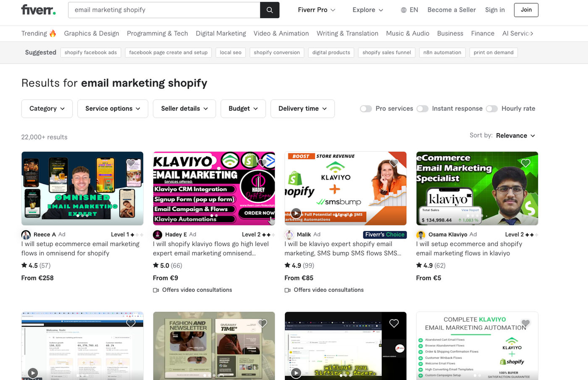
Task: Open Business category
Action: pos(450,33)
